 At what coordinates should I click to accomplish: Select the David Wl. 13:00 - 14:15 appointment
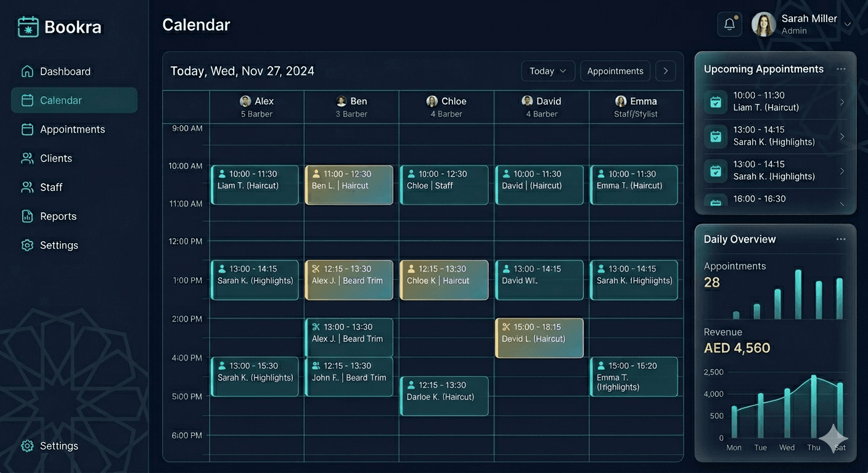pos(539,280)
